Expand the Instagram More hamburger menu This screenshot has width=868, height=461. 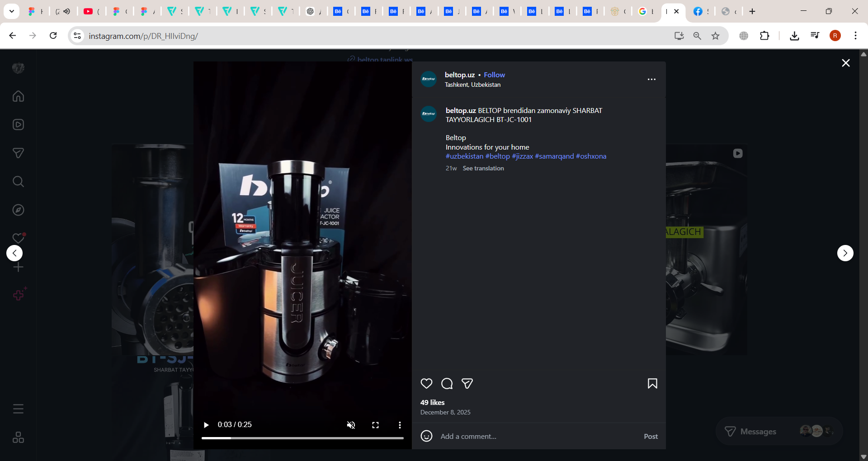[18, 409]
